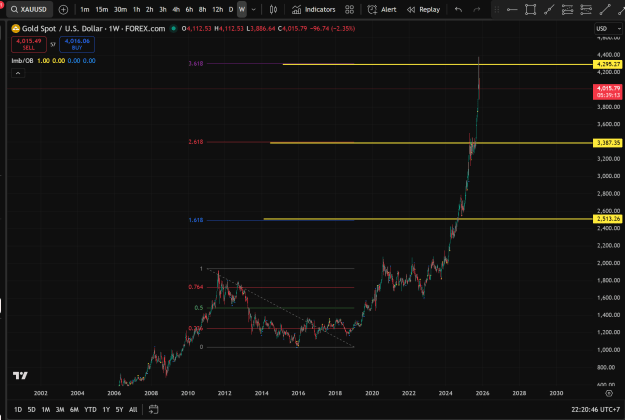The height and width of the screenshot is (420, 625).
Task: Set chart range to 1Y
Action: point(106,410)
